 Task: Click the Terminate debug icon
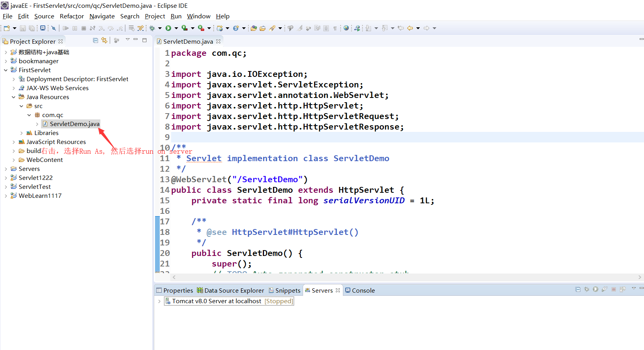point(84,28)
